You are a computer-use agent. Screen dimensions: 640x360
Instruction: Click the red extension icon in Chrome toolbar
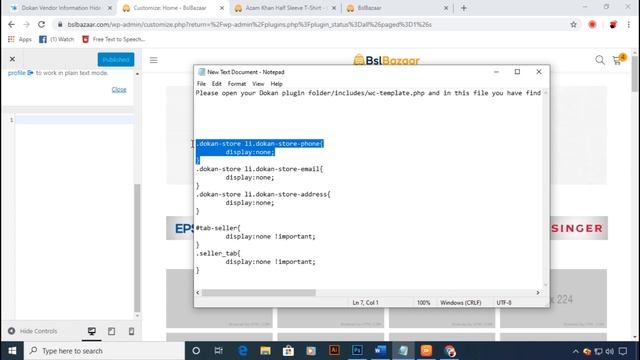592,24
